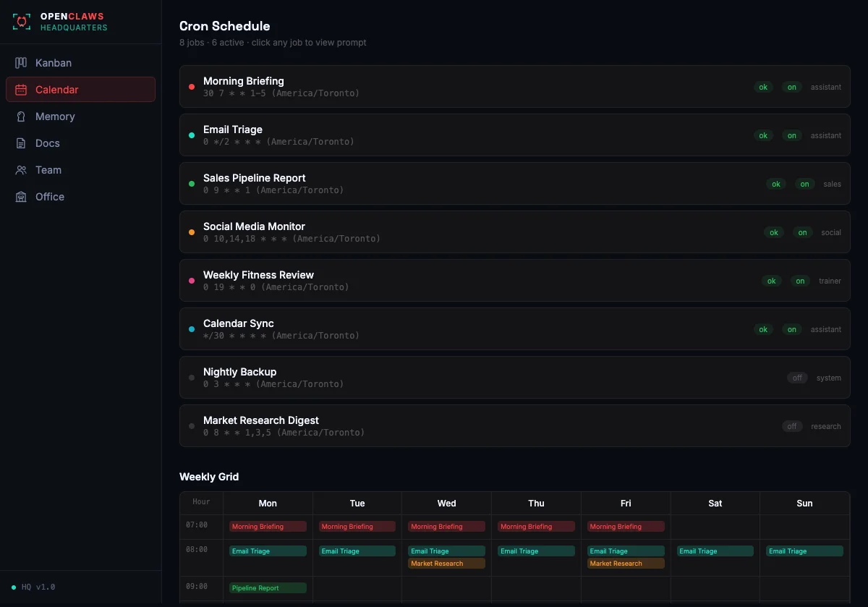
Task: View the Sales Pipeline Report prompt
Action: (514, 184)
